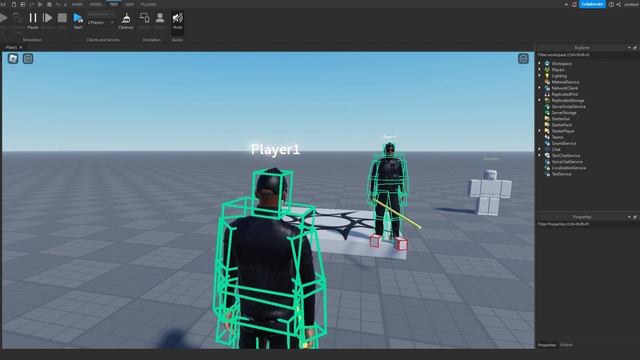640x360 pixels.
Task: Switch to the Output bottom tab
Action: point(566,345)
